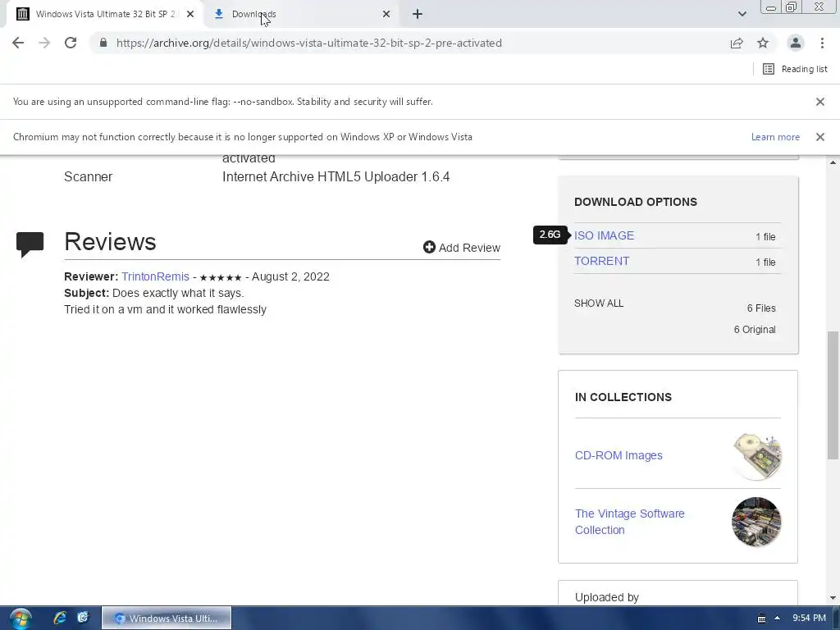This screenshot has width=840, height=630.
Task: Click the IN COLLECTIONS heading
Action: coord(623,397)
